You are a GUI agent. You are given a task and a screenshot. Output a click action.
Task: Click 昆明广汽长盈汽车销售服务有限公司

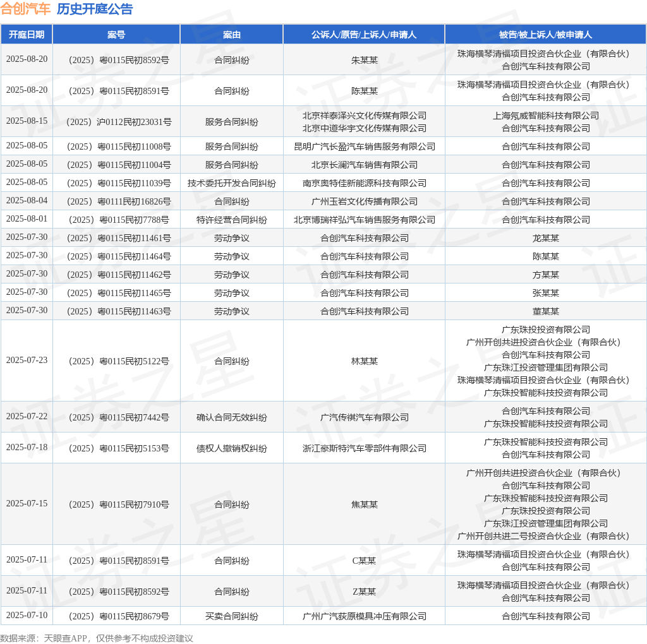[365, 146]
